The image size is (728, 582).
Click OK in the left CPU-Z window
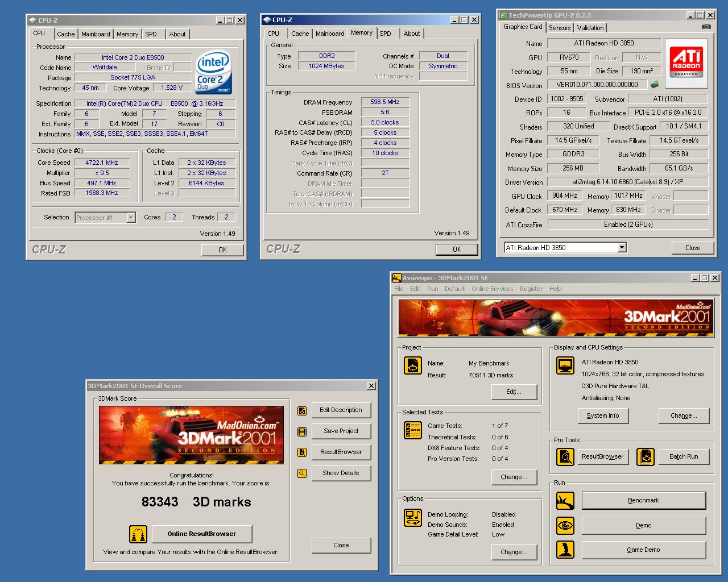pyautogui.click(x=223, y=250)
